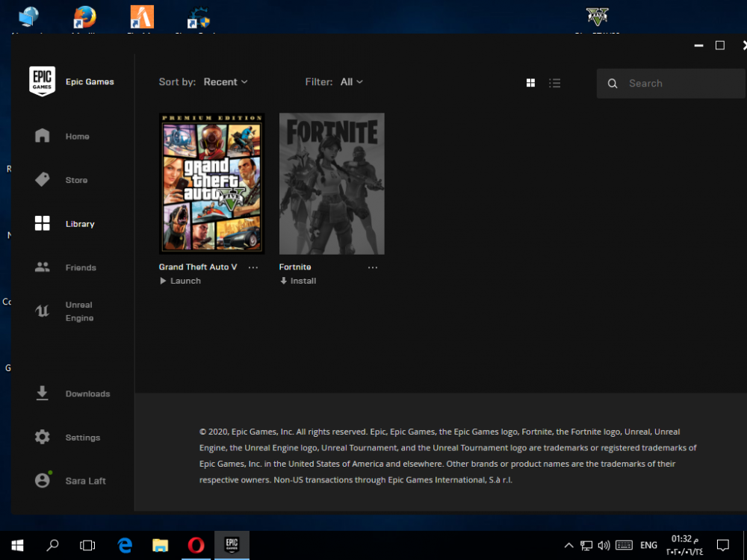Image resolution: width=747 pixels, height=560 pixels.
Task: Open the Fortnite three-dot options menu
Action: click(373, 267)
